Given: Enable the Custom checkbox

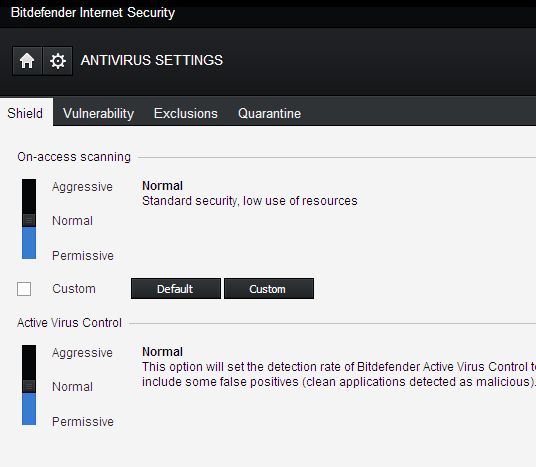Looking at the screenshot, I should pyautogui.click(x=24, y=289).
